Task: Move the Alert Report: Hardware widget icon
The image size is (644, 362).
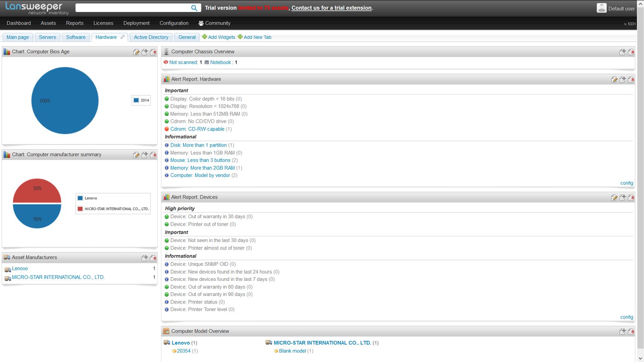Action: (622, 80)
